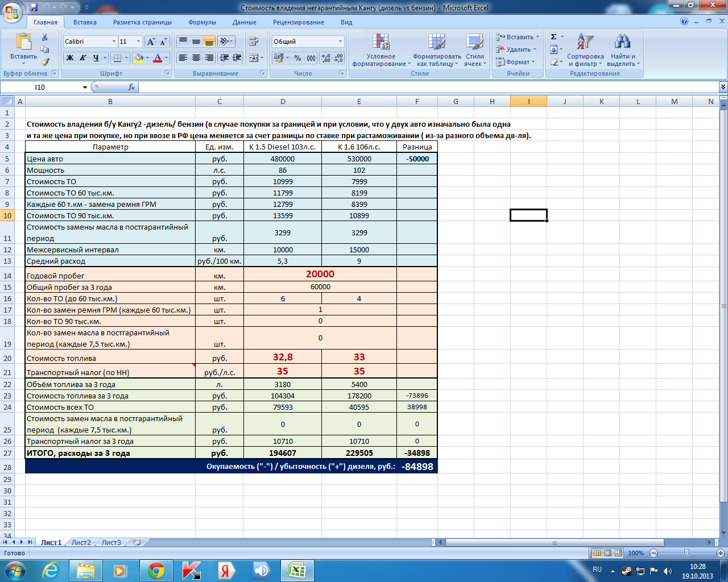Open Internet Explorer from the taskbar

[x=51, y=571]
